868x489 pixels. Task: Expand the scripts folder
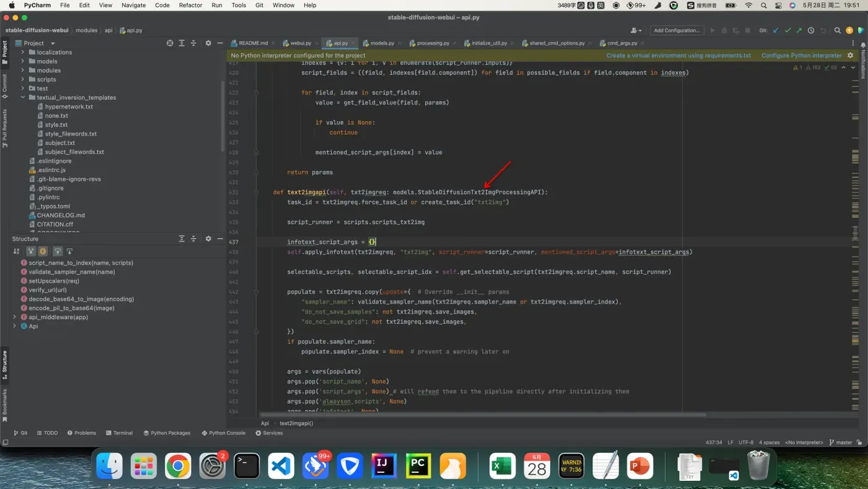[23, 79]
